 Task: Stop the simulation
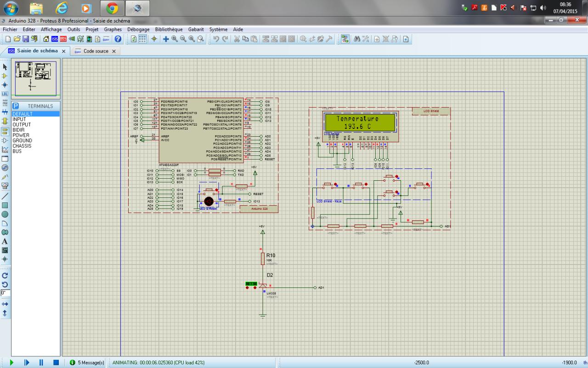point(56,362)
